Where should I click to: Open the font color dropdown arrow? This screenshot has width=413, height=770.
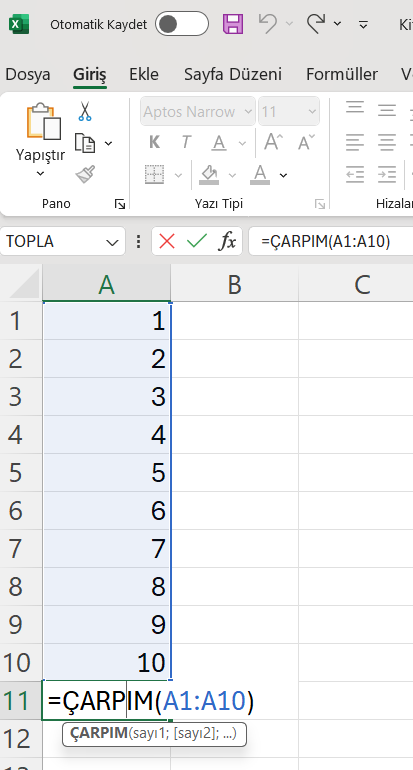pos(283,175)
